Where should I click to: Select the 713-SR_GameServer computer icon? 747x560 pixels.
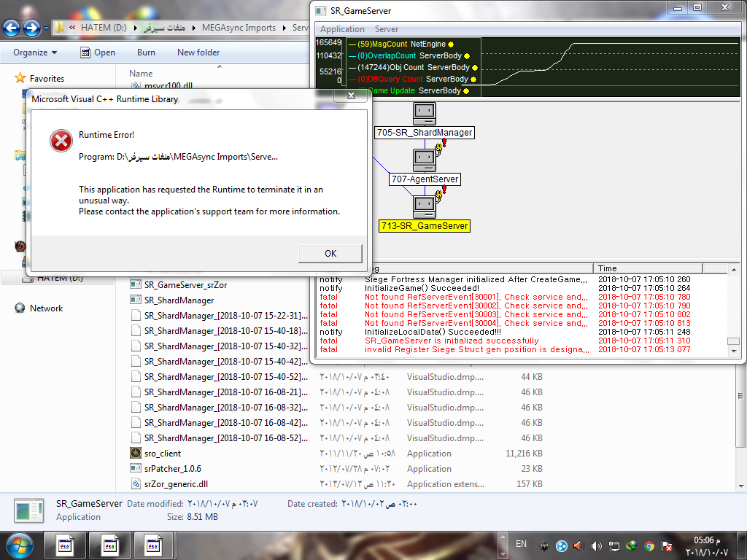(424, 207)
